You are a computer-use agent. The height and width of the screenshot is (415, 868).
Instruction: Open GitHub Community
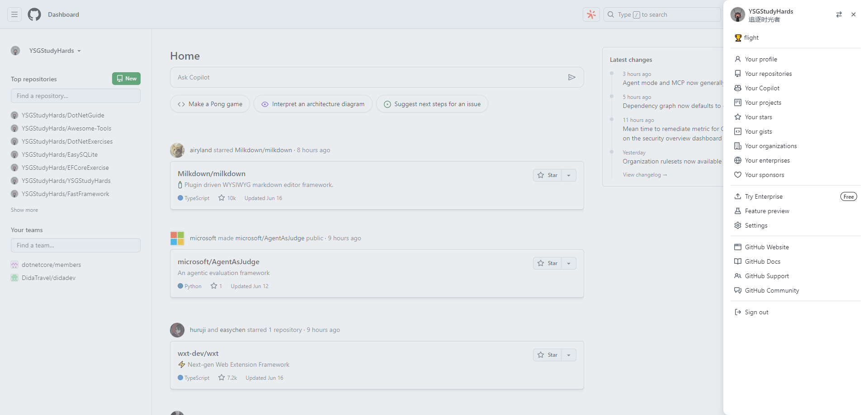click(x=796, y=290)
